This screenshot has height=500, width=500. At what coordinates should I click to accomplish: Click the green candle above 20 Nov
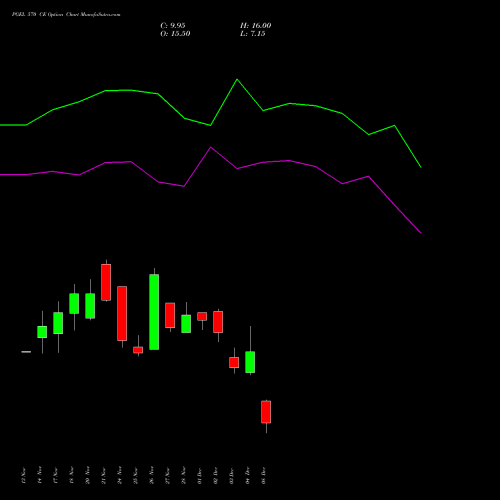[x=90, y=306]
